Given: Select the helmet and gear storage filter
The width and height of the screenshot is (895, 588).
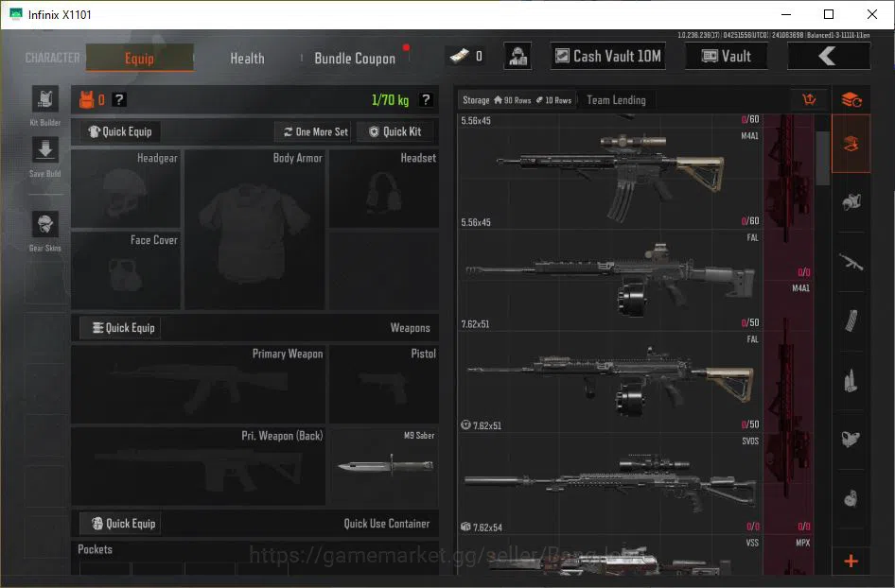Looking at the screenshot, I should coord(851,202).
